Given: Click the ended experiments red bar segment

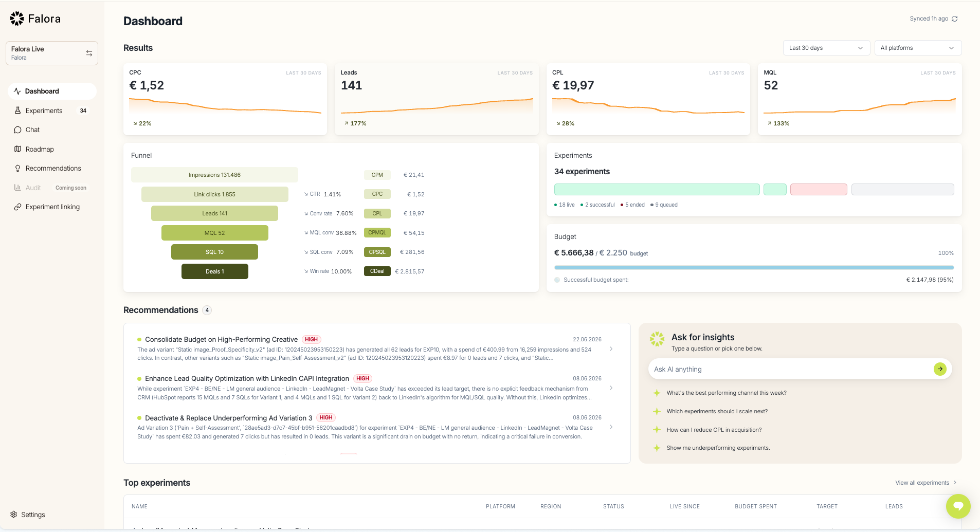Looking at the screenshot, I should coord(819,189).
